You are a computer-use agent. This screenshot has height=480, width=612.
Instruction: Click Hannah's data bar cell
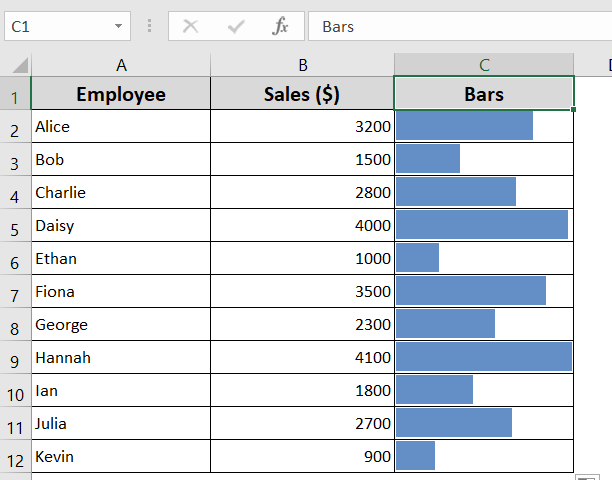(484, 357)
